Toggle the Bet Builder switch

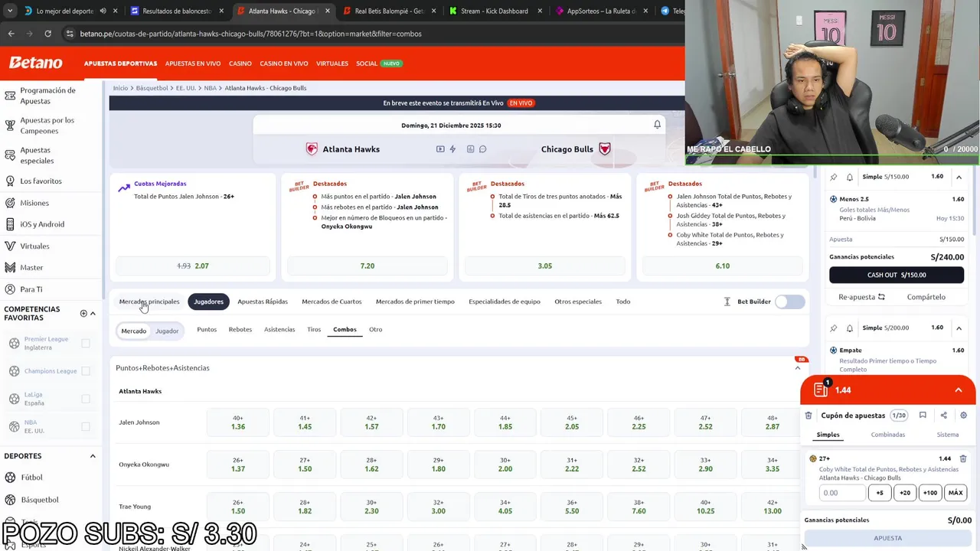point(789,302)
